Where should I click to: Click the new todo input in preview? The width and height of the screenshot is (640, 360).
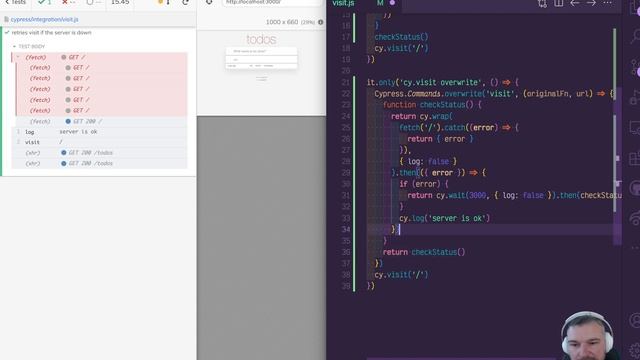262,51
